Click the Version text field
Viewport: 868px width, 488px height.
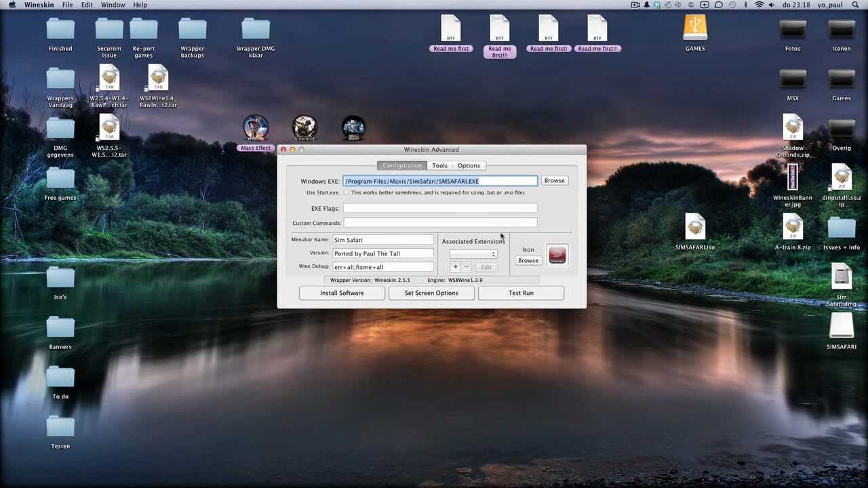click(383, 253)
